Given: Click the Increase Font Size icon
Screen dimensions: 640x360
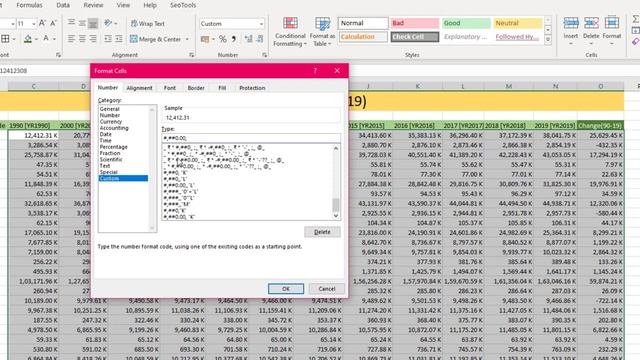Looking at the screenshot, I should click(x=42, y=23).
